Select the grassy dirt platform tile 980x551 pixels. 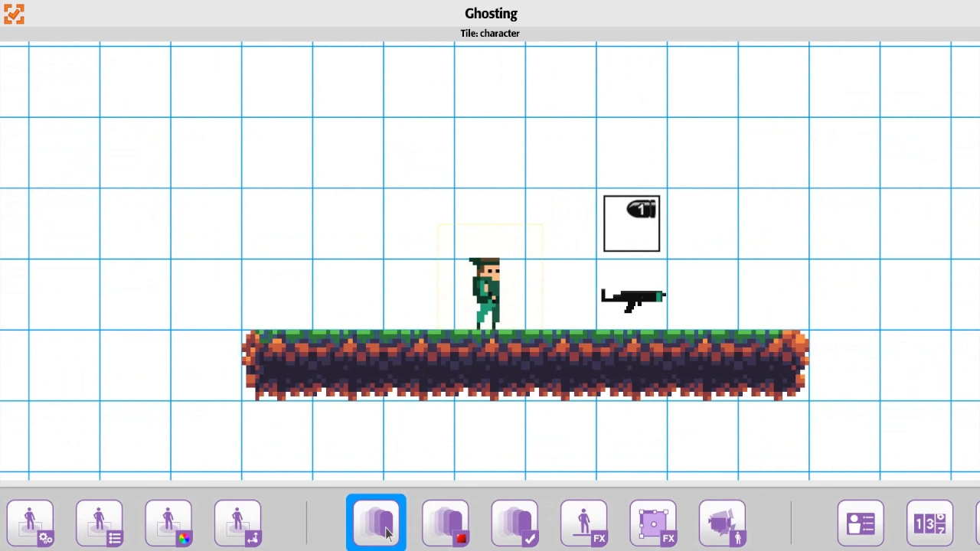coord(525,365)
